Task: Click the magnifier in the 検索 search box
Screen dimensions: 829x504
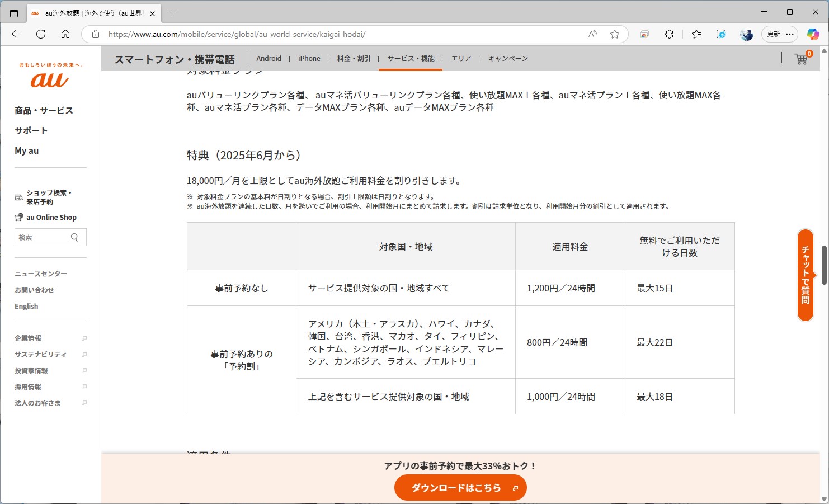Action: point(74,237)
